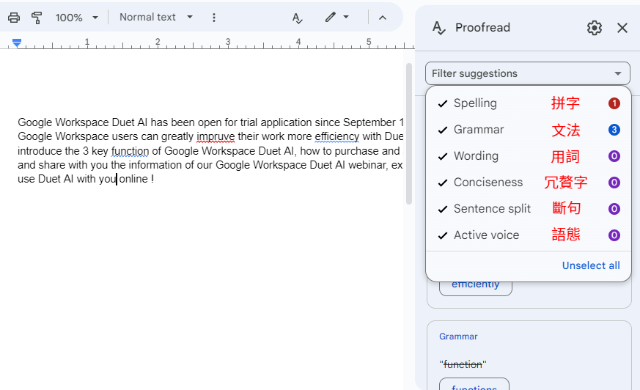Click the struck-through "function" text in card
Viewport: 640px width, 390px height.
[x=463, y=364]
